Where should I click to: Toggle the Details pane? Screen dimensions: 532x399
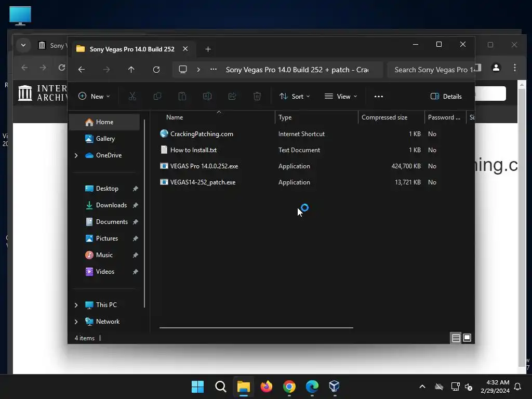coord(446,96)
